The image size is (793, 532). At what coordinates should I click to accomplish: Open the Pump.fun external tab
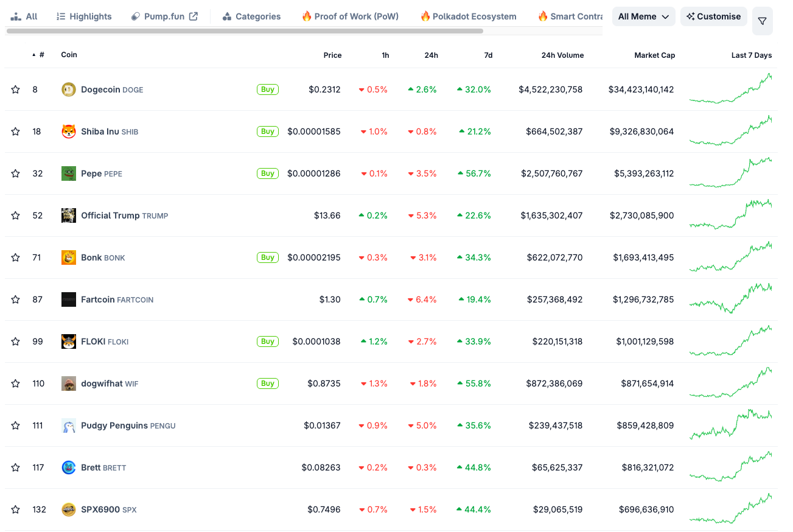point(164,16)
